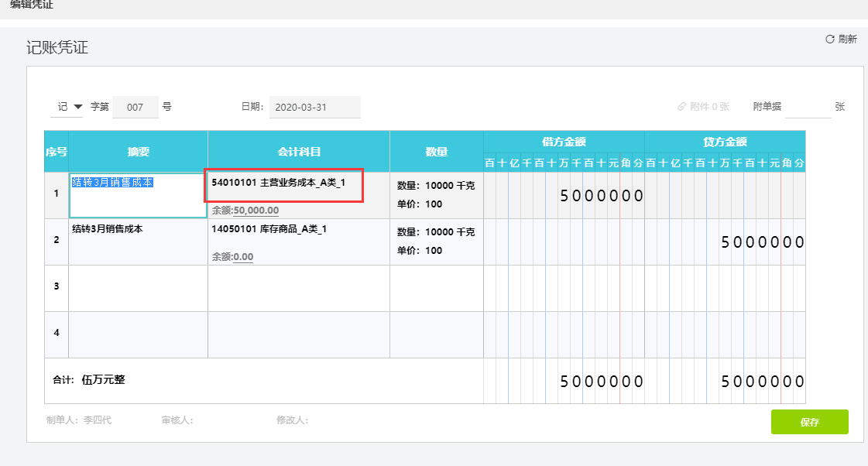This screenshot has height=466, width=868.
Task: Select account 54010101 主营业务成本_A类_1
Action: [x=279, y=182]
